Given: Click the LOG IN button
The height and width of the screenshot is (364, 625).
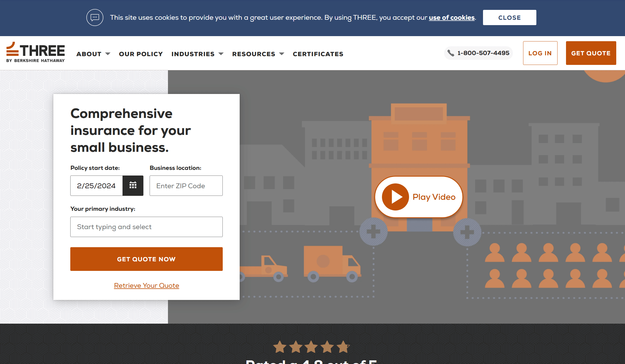Looking at the screenshot, I should (540, 53).
